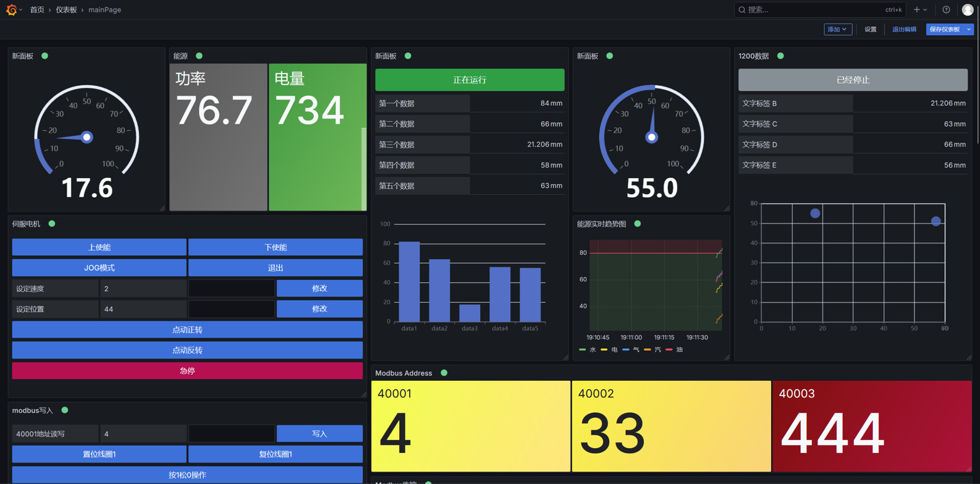Click the green status dot beside Modbus Address
Image resolution: width=980 pixels, height=484 pixels.
click(x=444, y=373)
